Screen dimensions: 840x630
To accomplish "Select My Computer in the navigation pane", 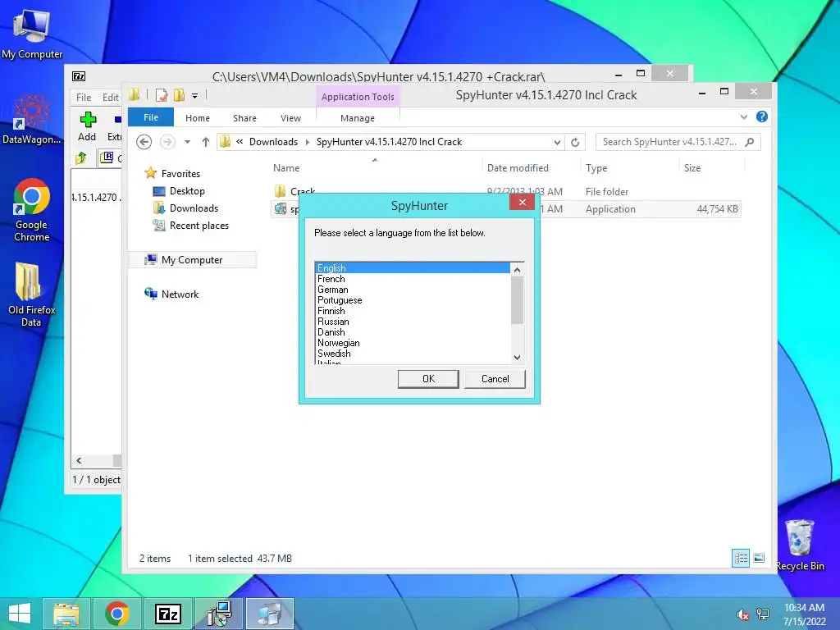I will pyautogui.click(x=192, y=260).
